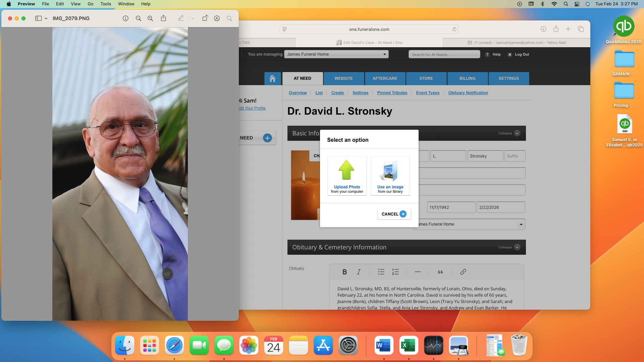
Task: Click Upload Photo green arrow icon
Action: pos(346,170)
